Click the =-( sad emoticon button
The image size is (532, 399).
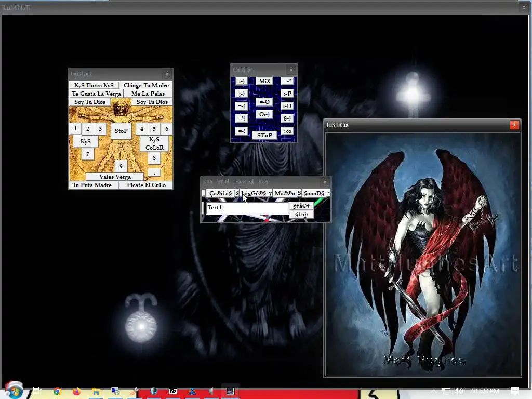pyautogui.click(x=241, y=106)
